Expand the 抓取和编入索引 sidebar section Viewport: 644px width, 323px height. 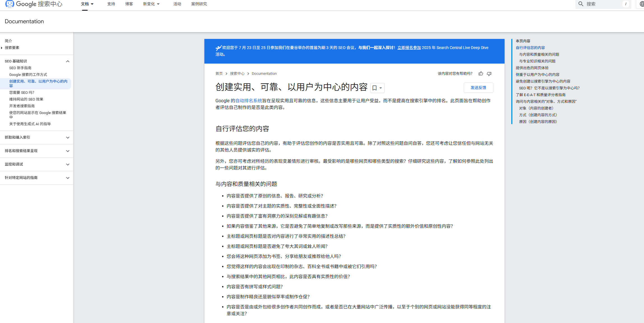pos(67,137)
